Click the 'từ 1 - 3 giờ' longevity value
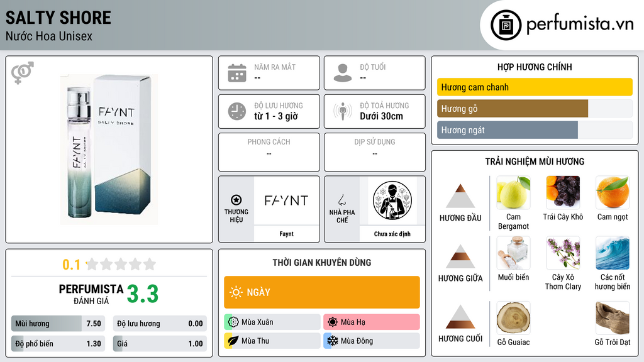Viewport: 644px width, 362px height. [x=276, y=116]
